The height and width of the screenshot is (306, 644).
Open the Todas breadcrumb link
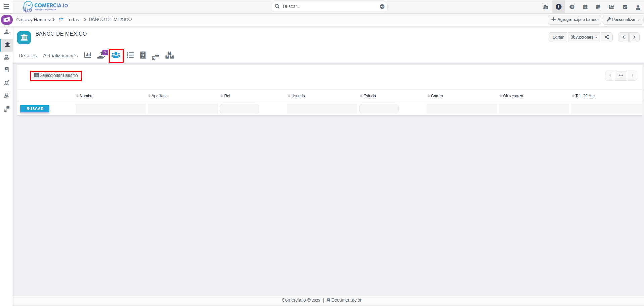[x=73, y=20]
